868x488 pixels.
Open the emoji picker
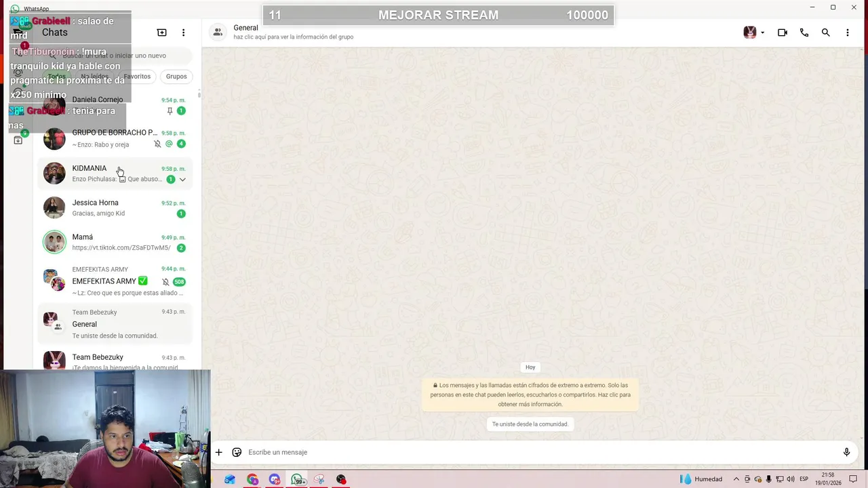[x=237, y=452]
